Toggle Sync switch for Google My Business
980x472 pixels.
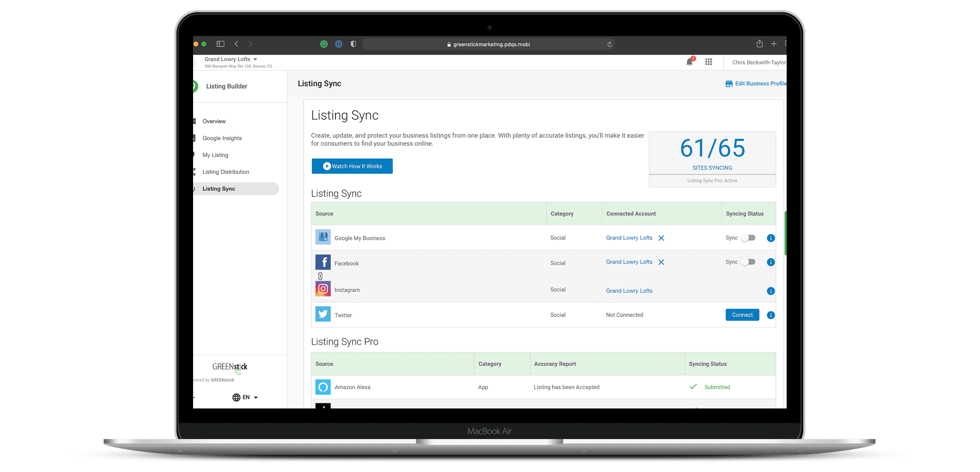[x=748, y=238]
